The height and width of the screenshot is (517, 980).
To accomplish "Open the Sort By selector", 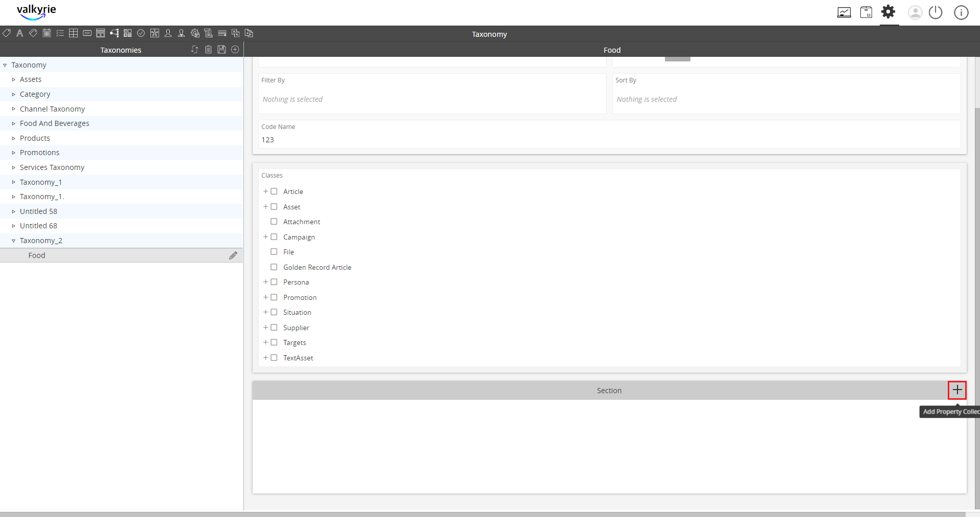I will click(x=786, y=94).
